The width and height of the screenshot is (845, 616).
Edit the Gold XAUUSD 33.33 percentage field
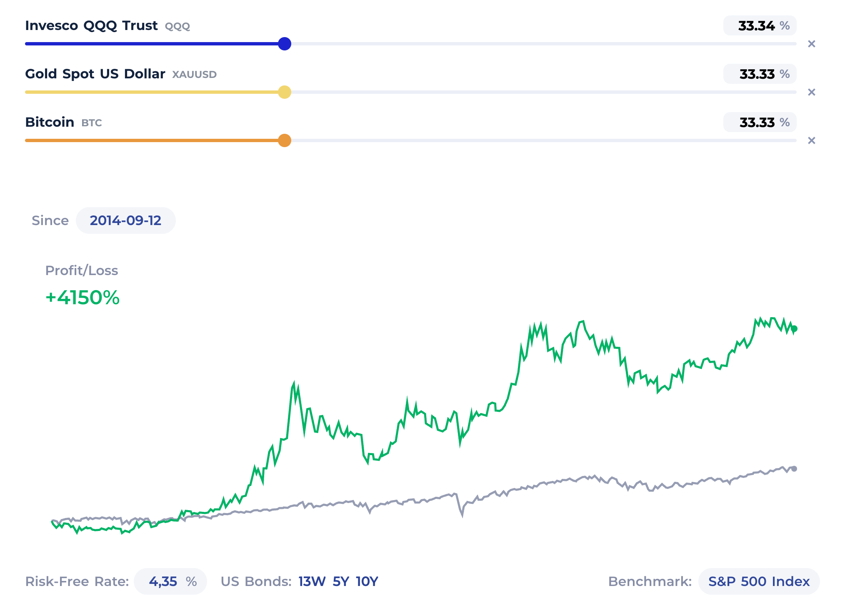(x=760, y=74)
